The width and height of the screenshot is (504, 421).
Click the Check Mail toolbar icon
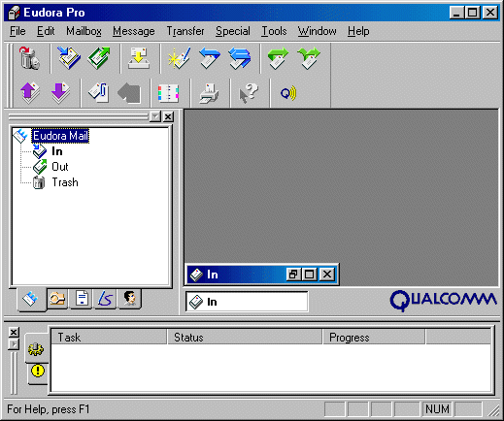click(x=139, y=58)
